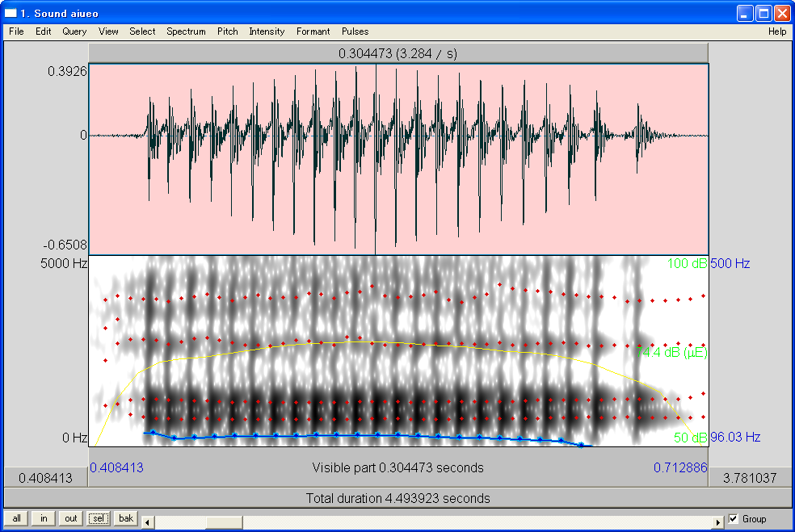Click the '96.03 Hz' pitch value
795x532 pixels.
click(x=735, y=438)
